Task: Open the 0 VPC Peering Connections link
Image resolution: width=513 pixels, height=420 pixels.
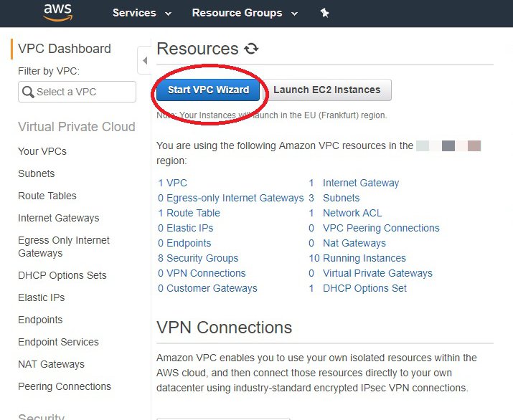Action: click(x=374, y=228)
